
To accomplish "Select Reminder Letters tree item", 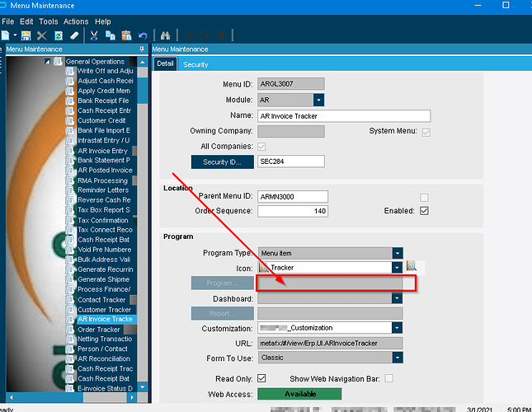I will point(103,190).
